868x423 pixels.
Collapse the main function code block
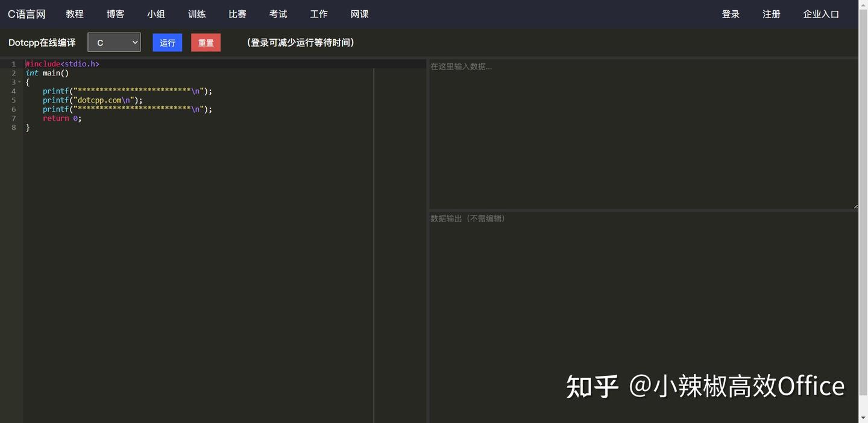click(19, 82)
